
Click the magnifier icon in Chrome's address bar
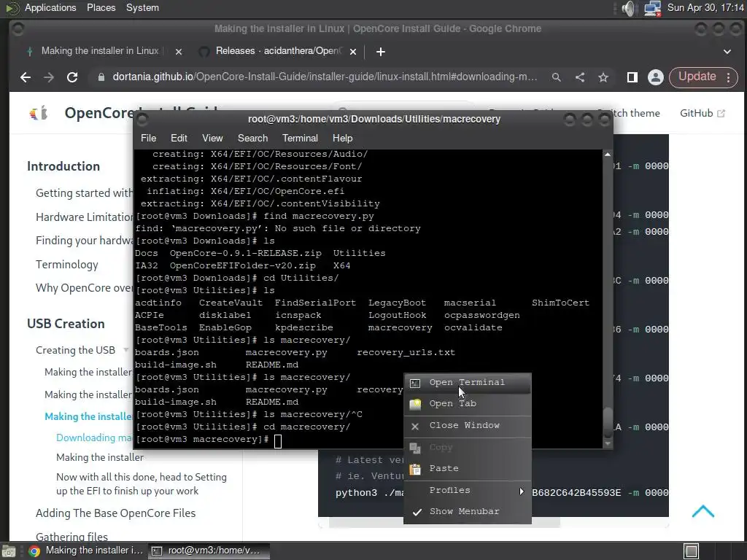pyautogui.click(x=556, y=77)
